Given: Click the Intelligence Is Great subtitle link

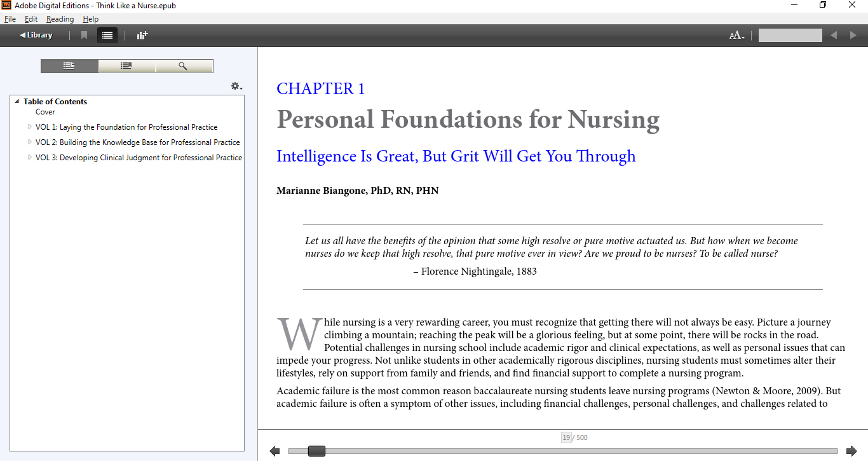Looking at the screenshot, I should [x=456, y=156].
